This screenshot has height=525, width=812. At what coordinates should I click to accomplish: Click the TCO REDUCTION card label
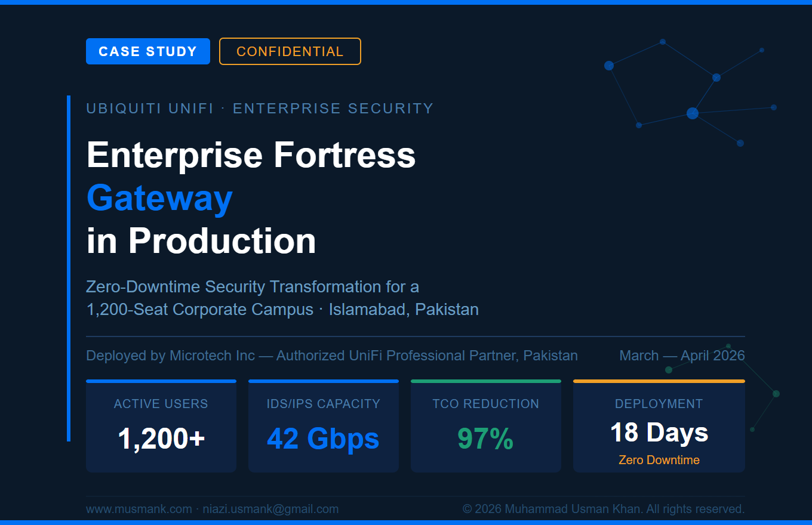pyautogui.click(x=486, y=404)
